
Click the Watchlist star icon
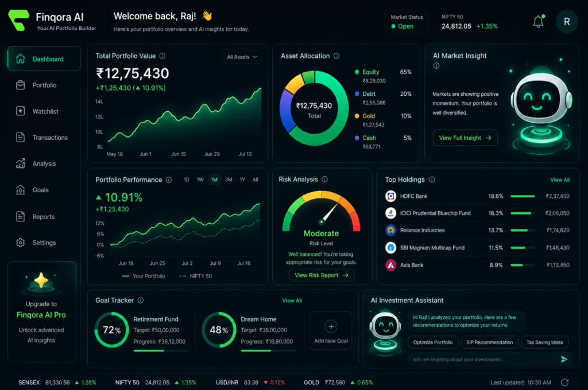click(21, 111)
